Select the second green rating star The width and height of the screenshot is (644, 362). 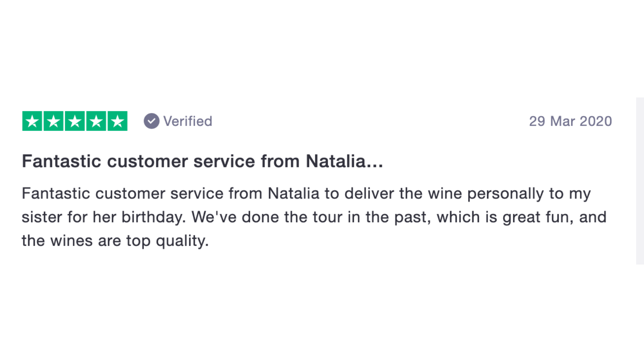click(54, 121)
